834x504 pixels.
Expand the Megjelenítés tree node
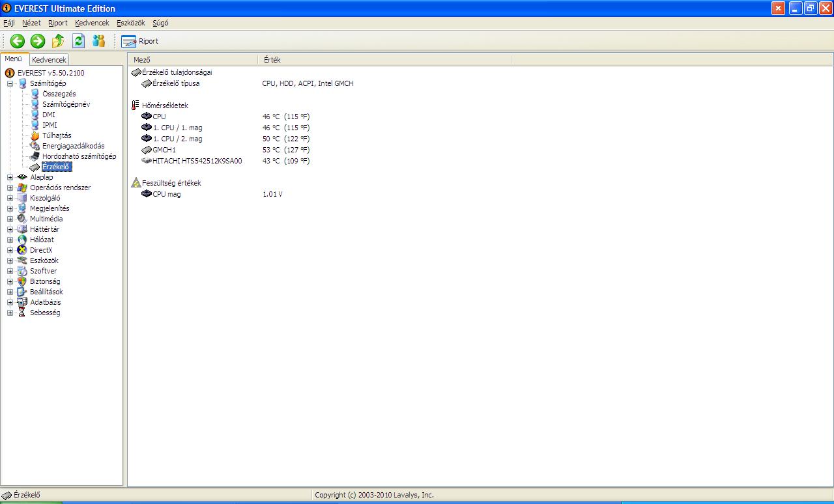(x=10, y=208)
